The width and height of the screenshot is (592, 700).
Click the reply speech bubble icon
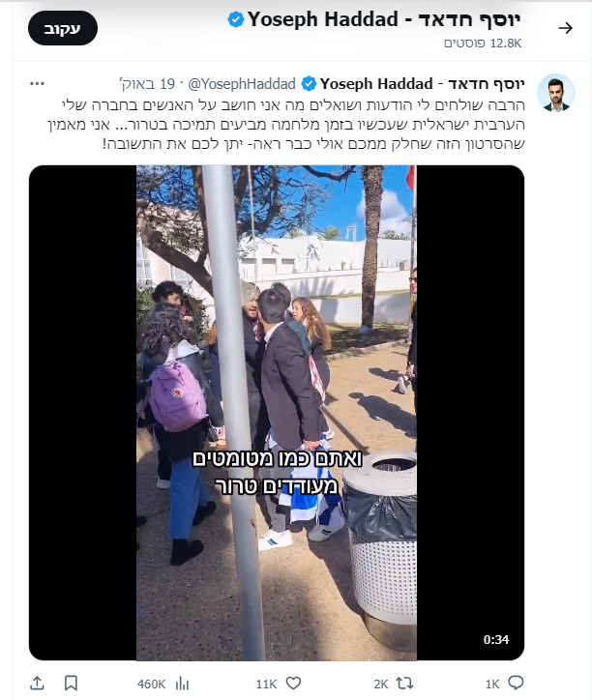pyautogui.click(x=516, y=683)
